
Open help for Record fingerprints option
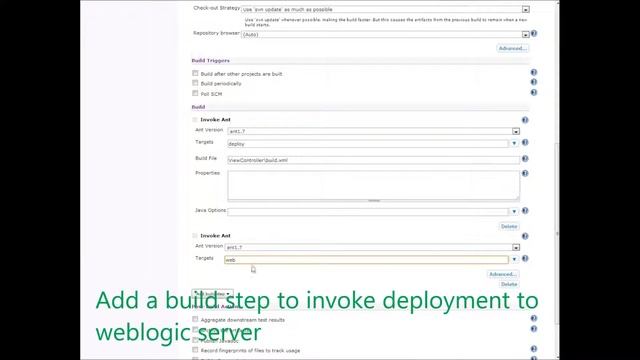point(533,349)
